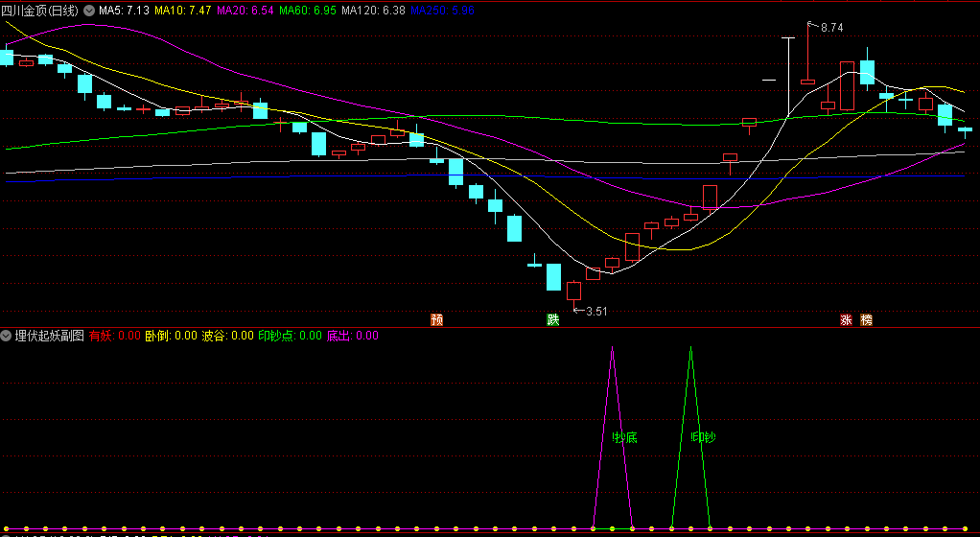Select the 四川金顶(日线) chart title
The width and height of the screenshot is (980, 537).
40,11
